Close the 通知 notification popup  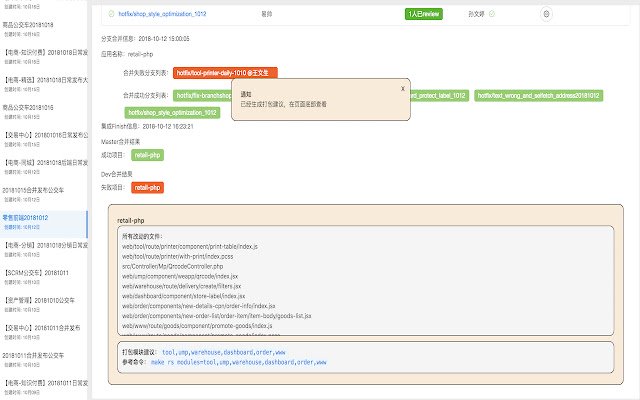coord(403,89)
